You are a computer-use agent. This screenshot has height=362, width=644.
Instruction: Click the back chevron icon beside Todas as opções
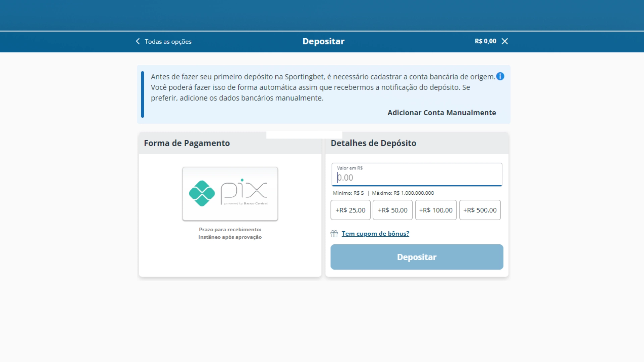tap(138, 41)
